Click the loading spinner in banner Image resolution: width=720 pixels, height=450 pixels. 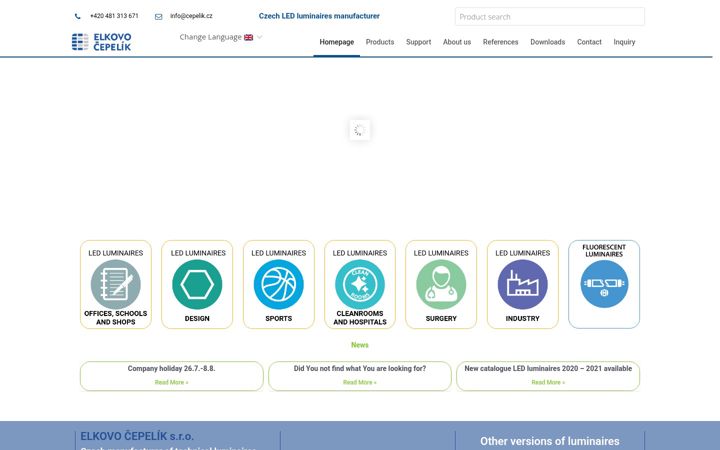[360, 130]
